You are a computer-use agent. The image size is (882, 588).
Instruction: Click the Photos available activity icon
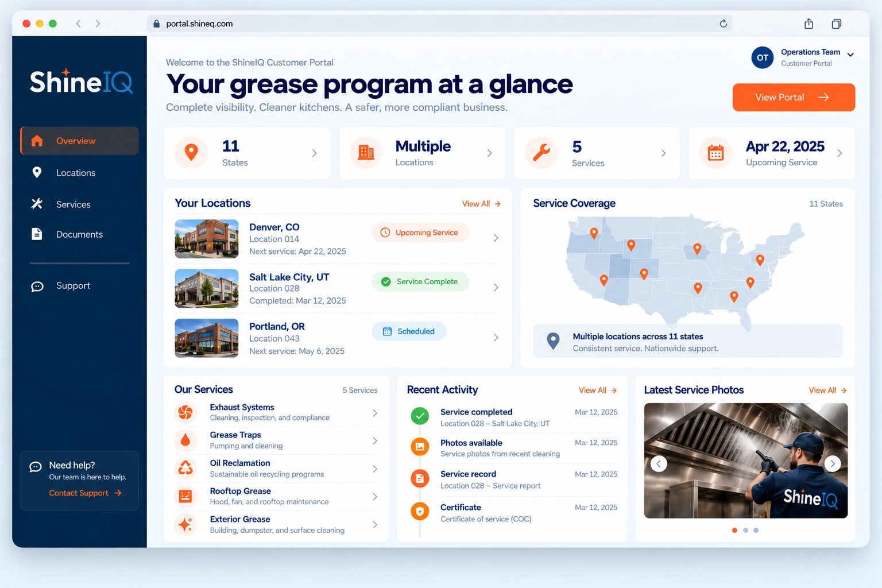click(x=420, y=447)
